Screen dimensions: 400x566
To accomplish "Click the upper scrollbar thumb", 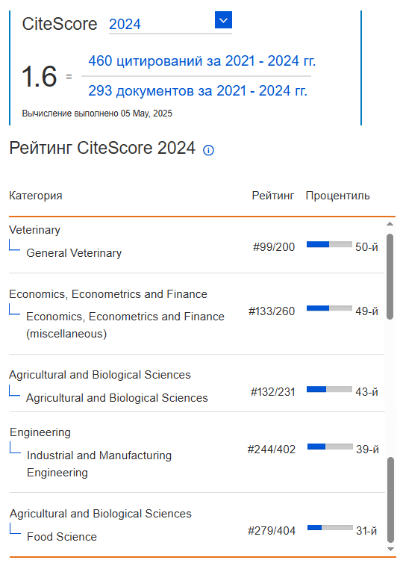I will click(x=390, y=277).
